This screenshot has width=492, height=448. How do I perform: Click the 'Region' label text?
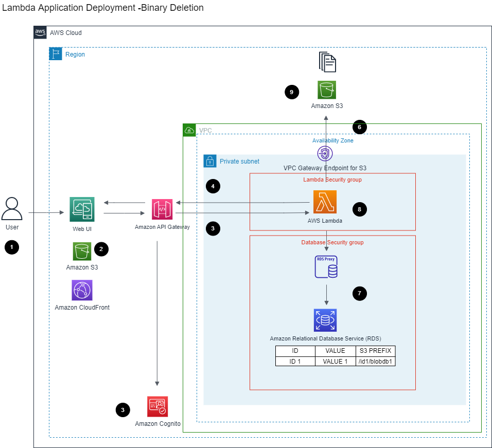point(75,54)
